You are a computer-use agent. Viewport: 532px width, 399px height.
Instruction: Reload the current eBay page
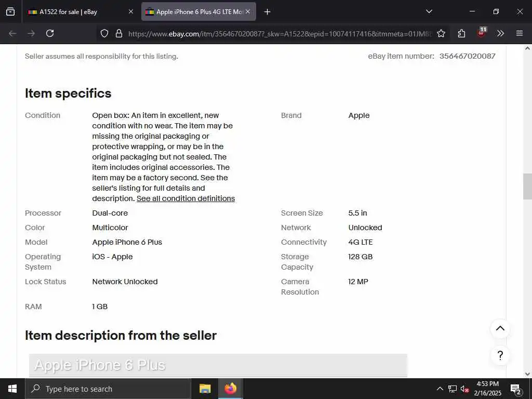point(50,33)
